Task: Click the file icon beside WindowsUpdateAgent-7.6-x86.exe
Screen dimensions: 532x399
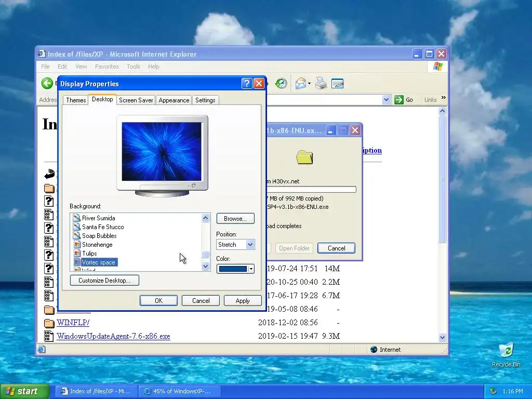Action: (x=49, y=336)
